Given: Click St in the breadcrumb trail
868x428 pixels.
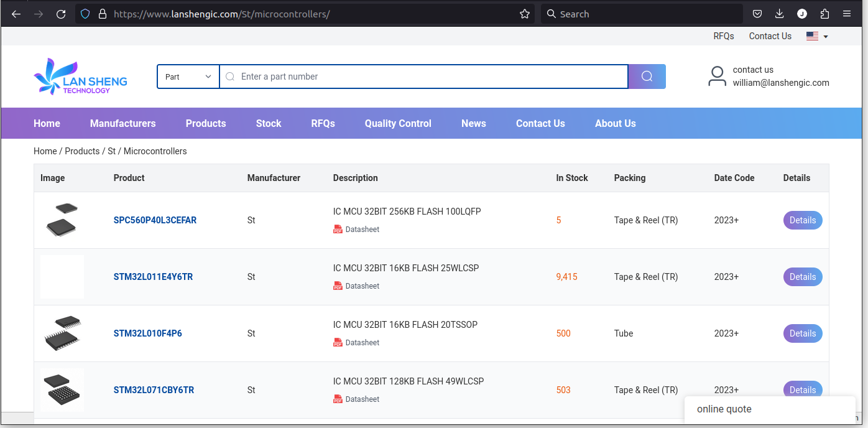Looking at the screenshot, I should [112, 151].
